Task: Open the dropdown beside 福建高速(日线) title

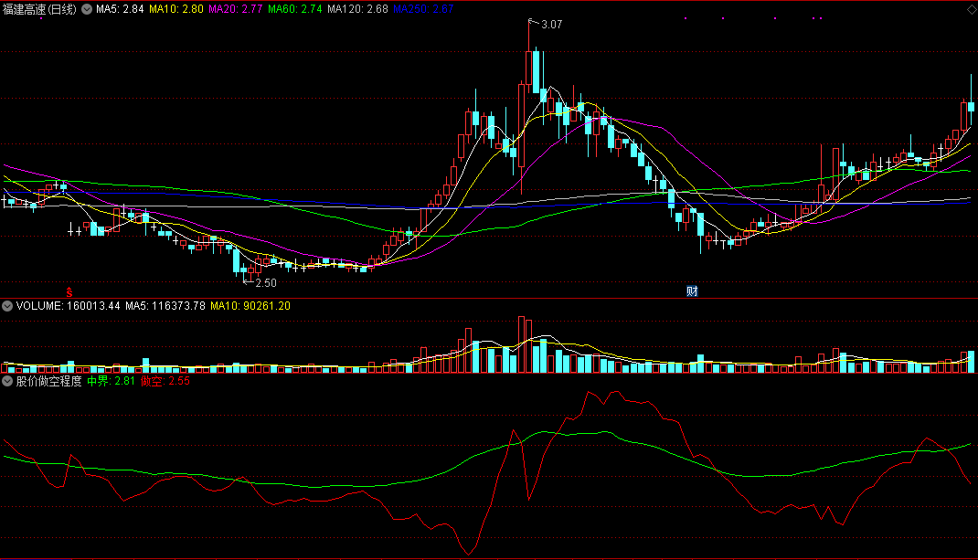Action: click(87, 9)
